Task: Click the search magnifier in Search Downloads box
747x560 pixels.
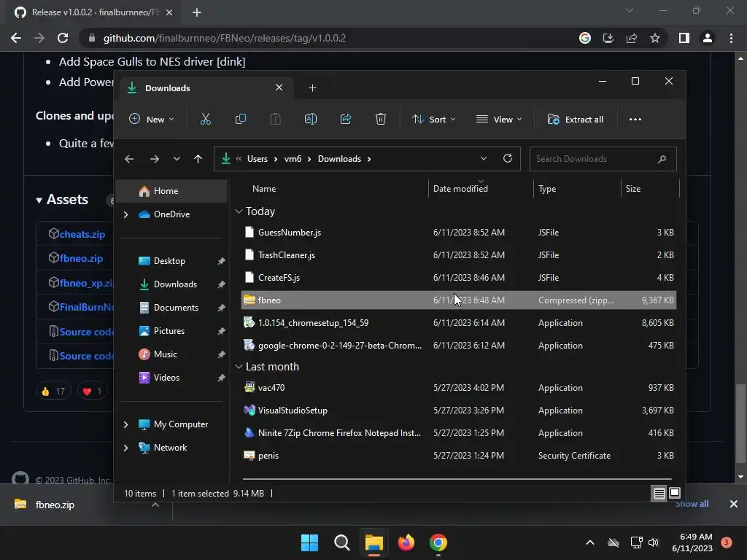Action: click(x=662, y=159)
